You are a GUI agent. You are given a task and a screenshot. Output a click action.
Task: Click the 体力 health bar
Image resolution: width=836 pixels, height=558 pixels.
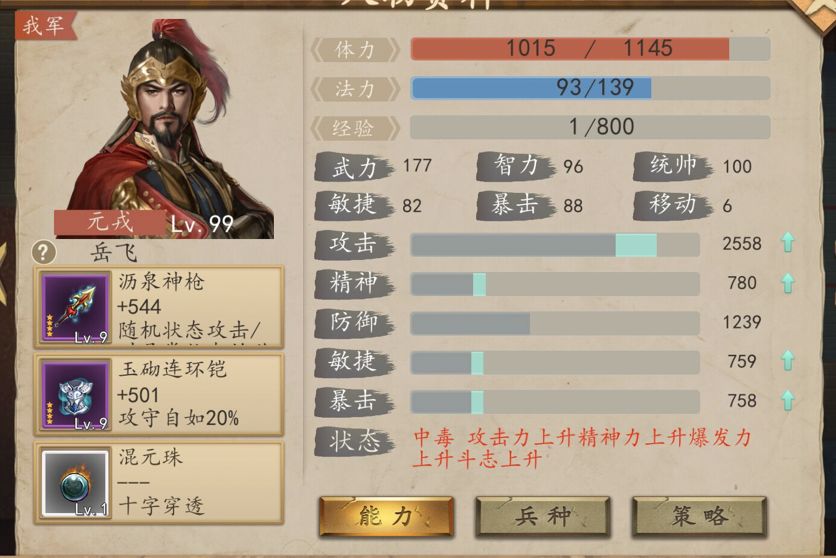590,49
